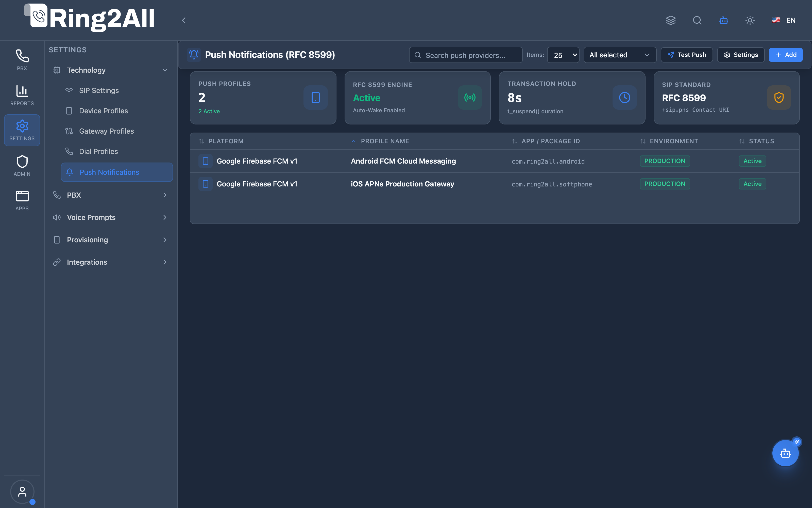Open the All selected filter dropdown

pyautogui.click(x=620, y=55)
